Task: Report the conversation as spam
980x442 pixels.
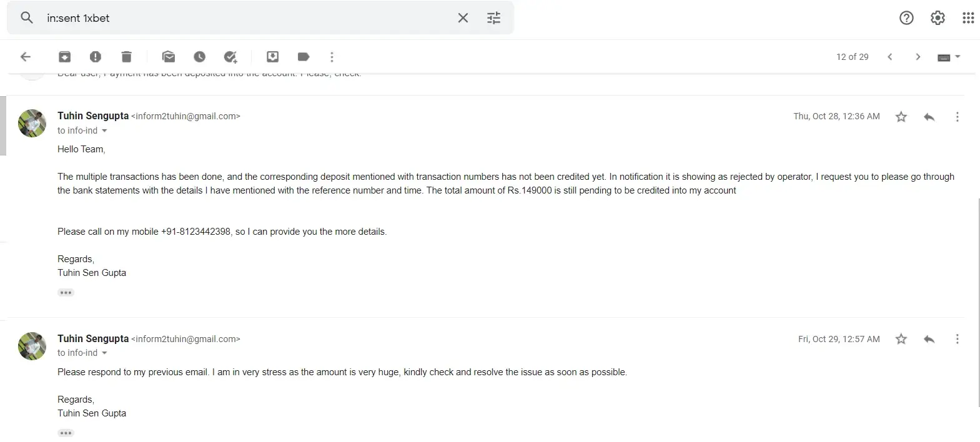Action: click(x=95, y=57)
